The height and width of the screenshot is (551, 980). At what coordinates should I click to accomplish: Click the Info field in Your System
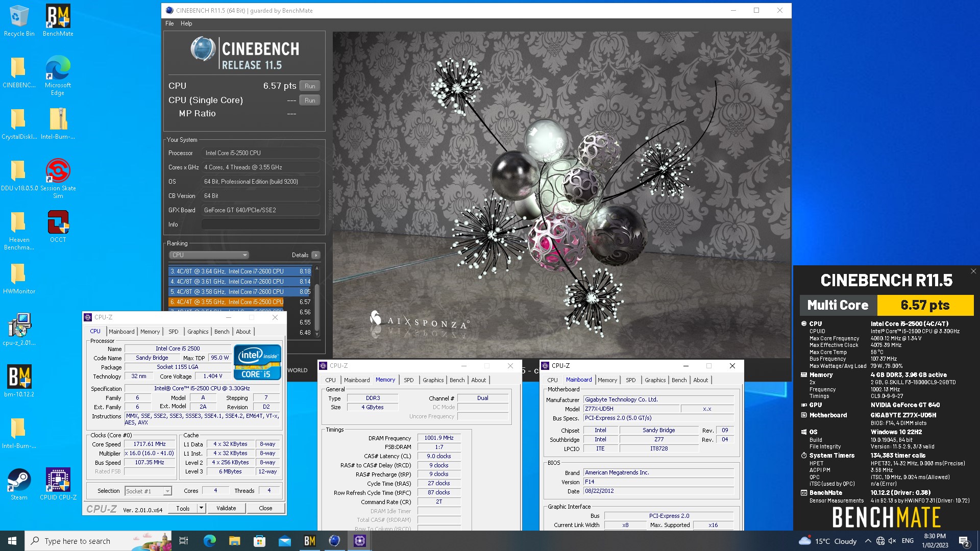click(x=261, y=224)
